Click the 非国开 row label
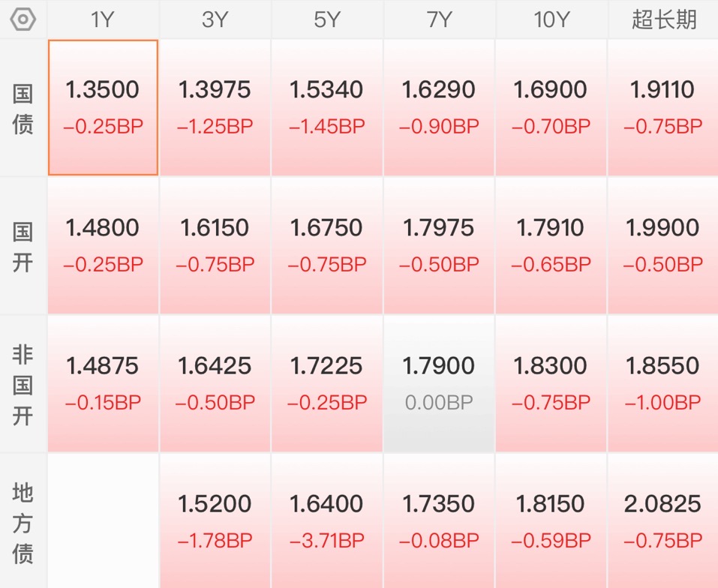Screen dimensions: 718x588 tap(23, 384)
